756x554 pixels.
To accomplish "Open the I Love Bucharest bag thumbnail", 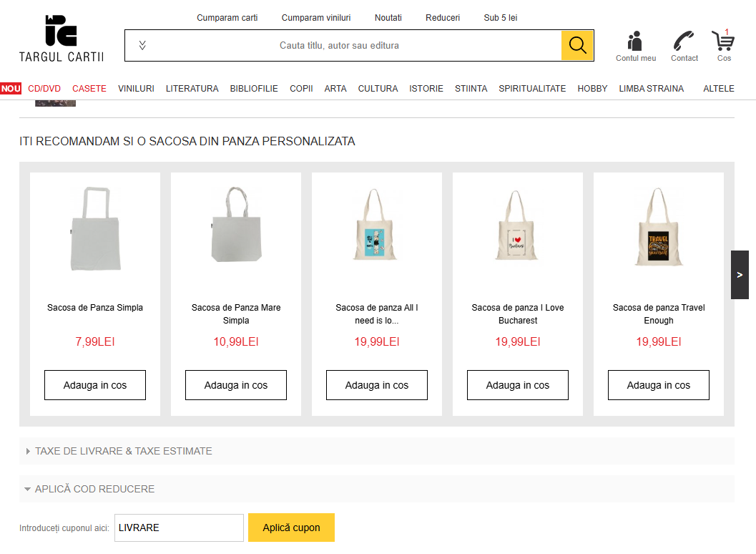I will (517, 230).
